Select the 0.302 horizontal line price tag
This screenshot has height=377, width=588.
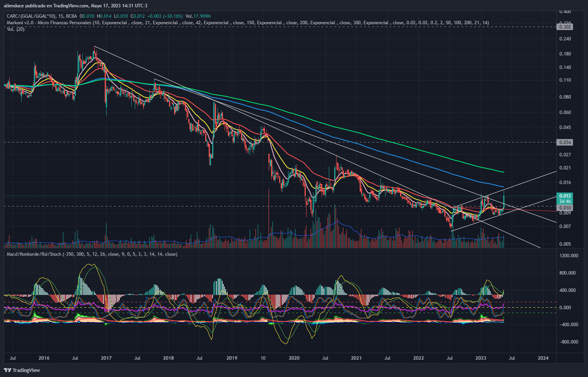[565, 27]
